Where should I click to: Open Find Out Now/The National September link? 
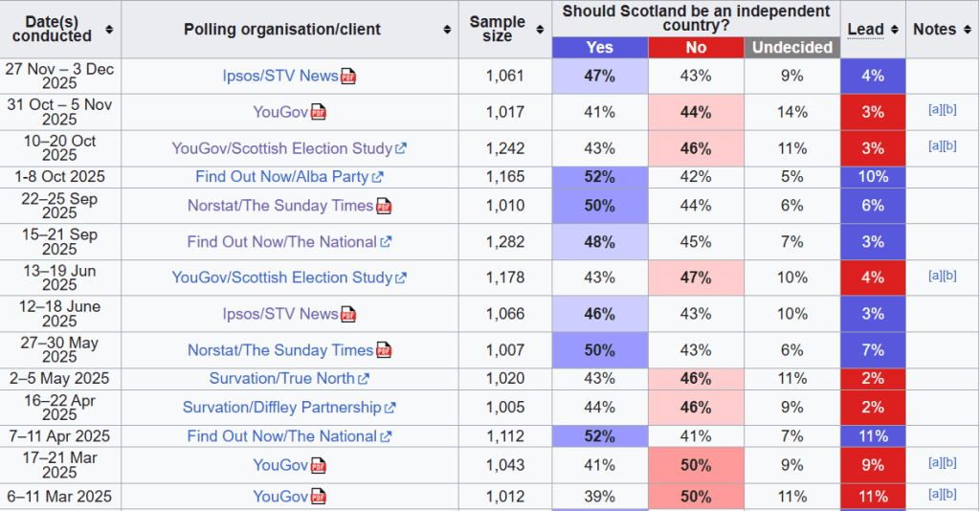tap(281, 242)
